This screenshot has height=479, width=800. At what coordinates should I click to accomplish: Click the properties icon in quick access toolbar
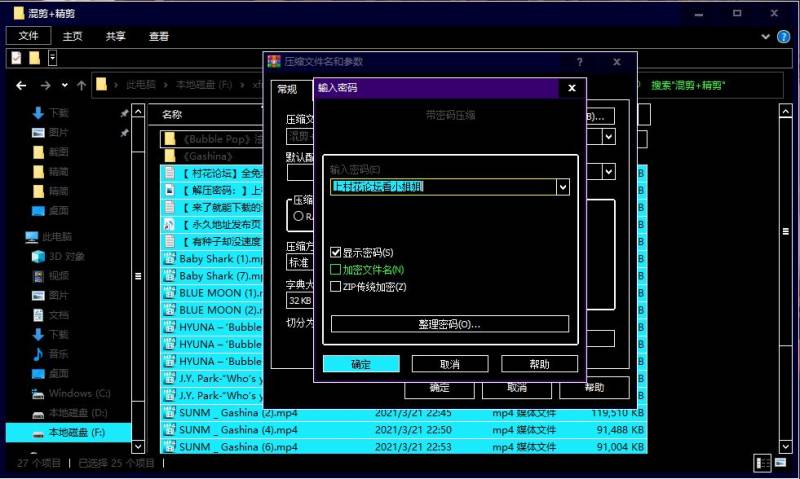click(x=16, y=58)
